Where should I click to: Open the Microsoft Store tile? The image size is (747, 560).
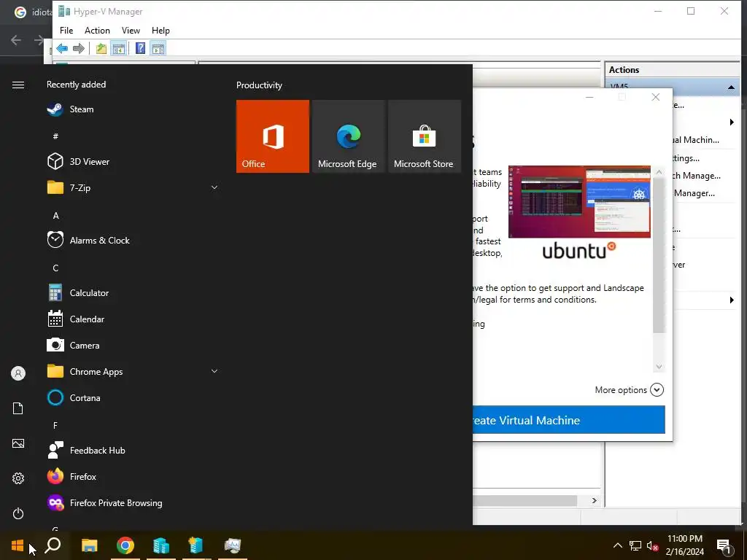coord(425,136)
